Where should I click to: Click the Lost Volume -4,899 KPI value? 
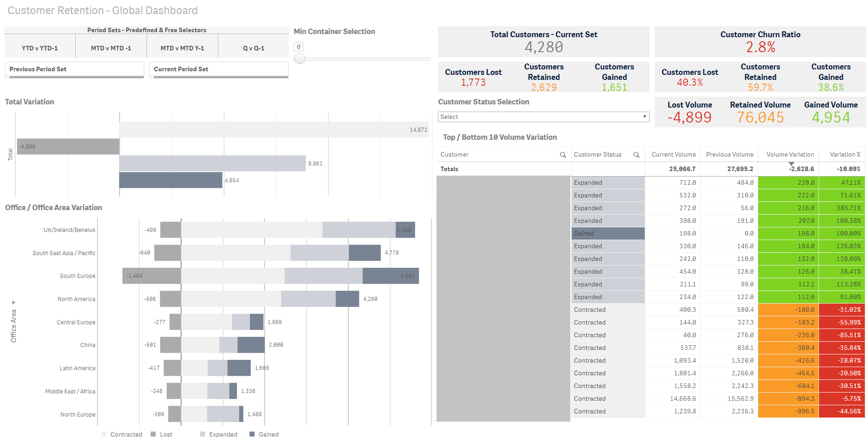coord(690,118)
